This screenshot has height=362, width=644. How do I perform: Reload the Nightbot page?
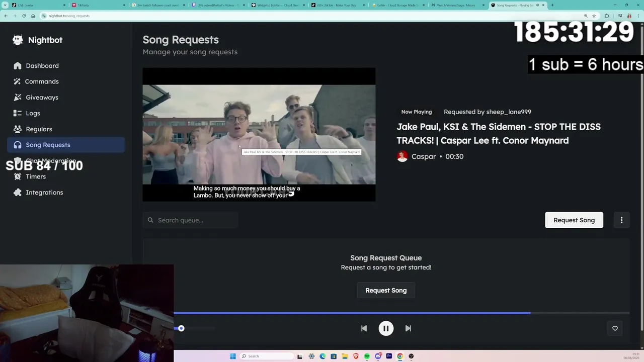pos(24,16)
